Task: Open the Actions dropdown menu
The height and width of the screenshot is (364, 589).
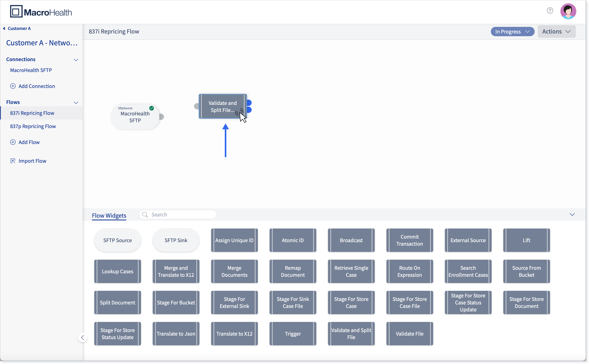Action: click(556, 32)
